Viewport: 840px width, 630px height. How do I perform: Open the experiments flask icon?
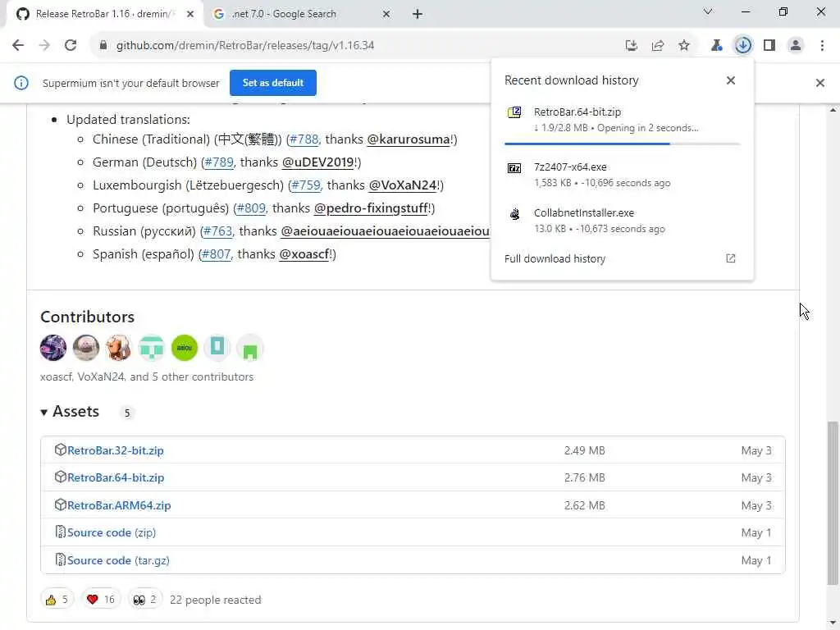(x=716, y=46)
